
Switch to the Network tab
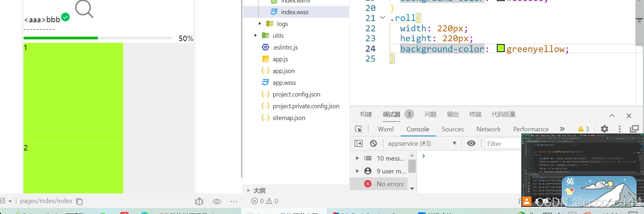[x=488, y=129]
